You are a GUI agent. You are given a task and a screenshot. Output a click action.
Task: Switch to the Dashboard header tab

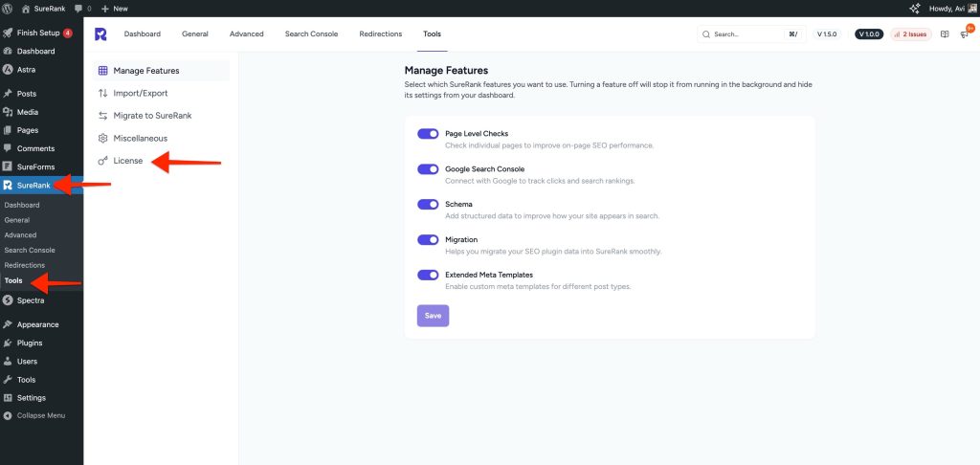(142, 33)
